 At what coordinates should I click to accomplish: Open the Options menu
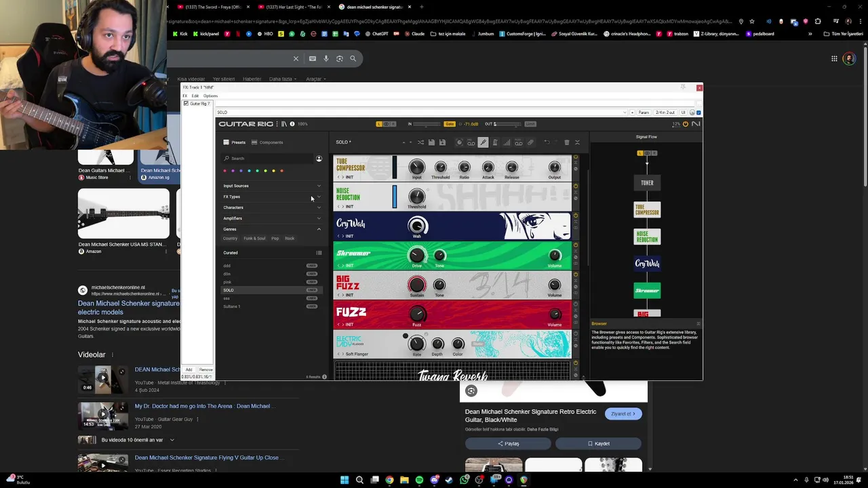pos(210,96)
